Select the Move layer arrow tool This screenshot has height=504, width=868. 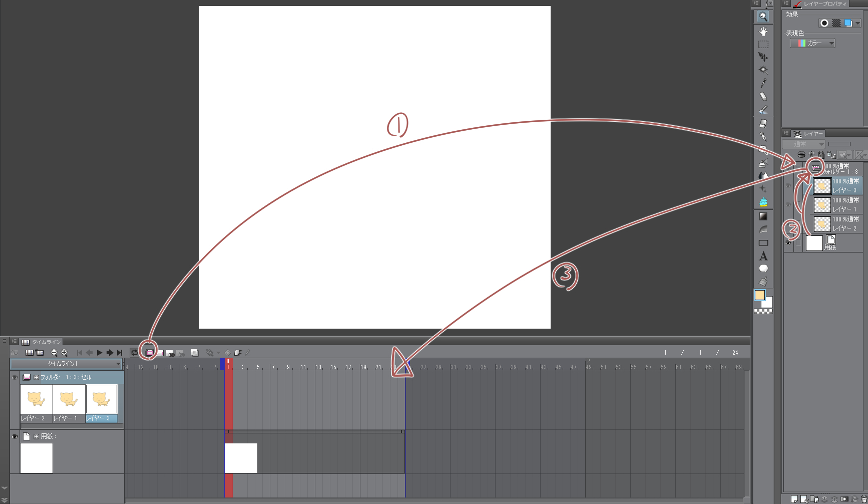[763, 57]
